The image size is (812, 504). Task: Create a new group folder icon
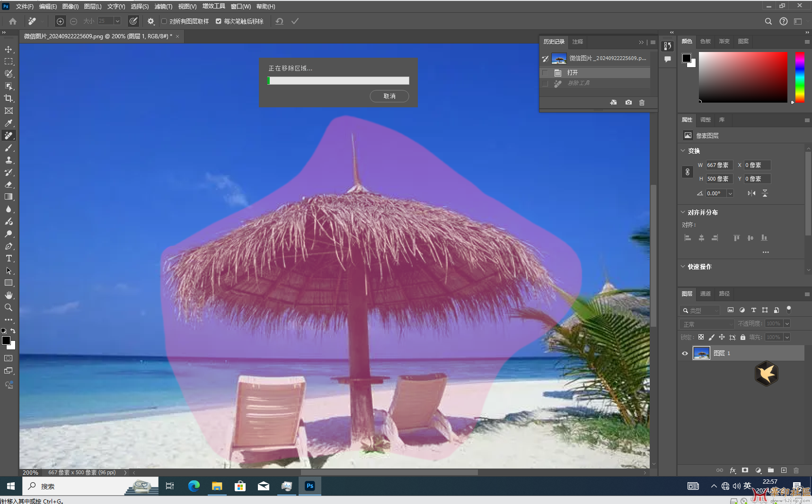coord(771,470)
